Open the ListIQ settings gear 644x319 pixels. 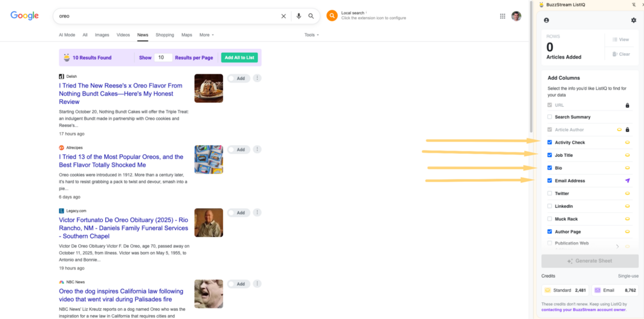[633, 20]
